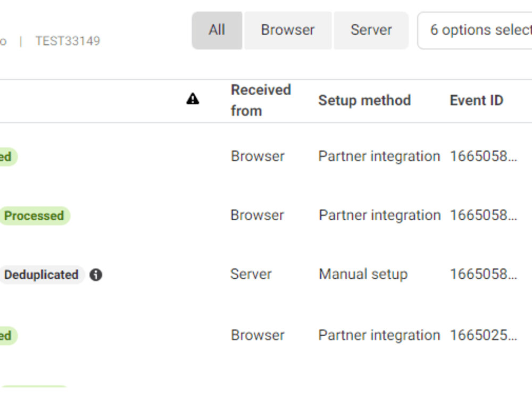
Task: Click Browser value in the first row
Action: click(x=257, y=156)
